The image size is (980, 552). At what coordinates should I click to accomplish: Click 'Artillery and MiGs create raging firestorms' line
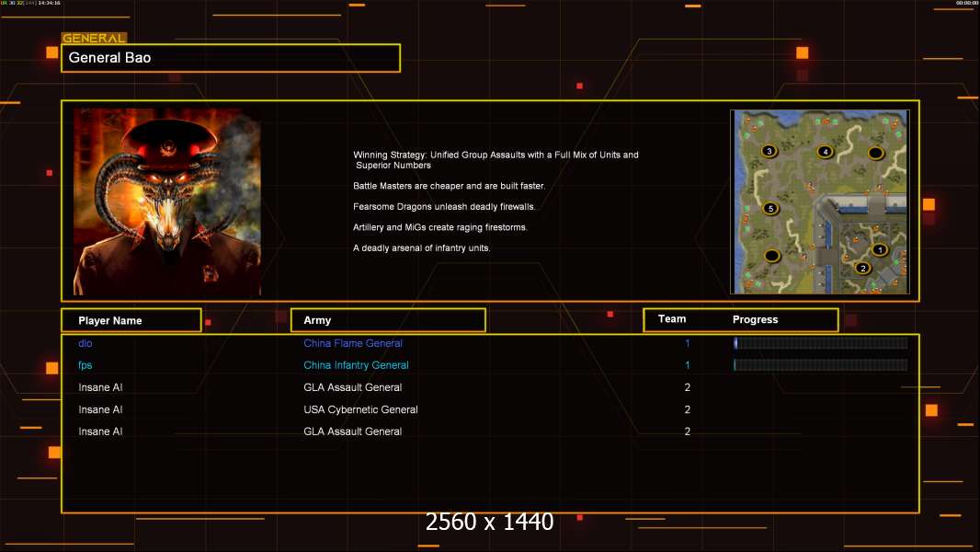click(x=440, y=227)
